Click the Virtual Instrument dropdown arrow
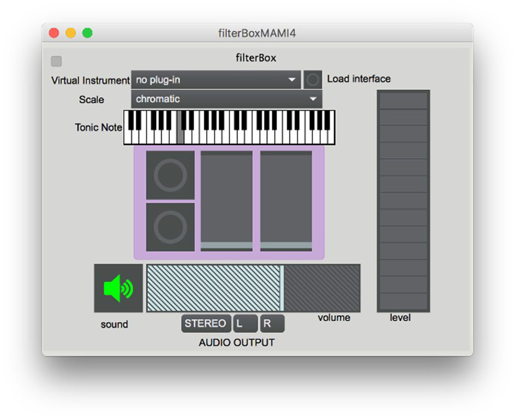516x420 pixels. tap(292, 80)
